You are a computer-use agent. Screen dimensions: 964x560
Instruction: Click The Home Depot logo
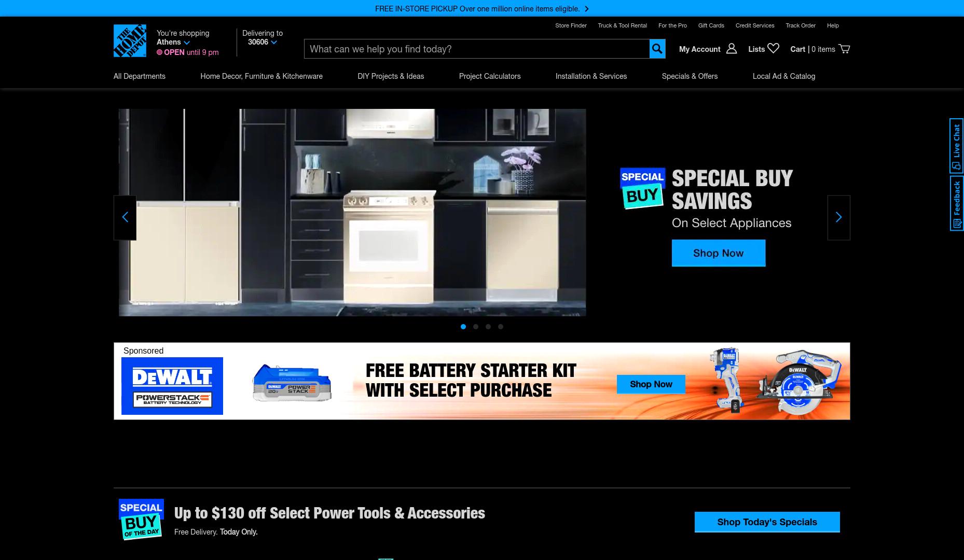coord(130,40)
